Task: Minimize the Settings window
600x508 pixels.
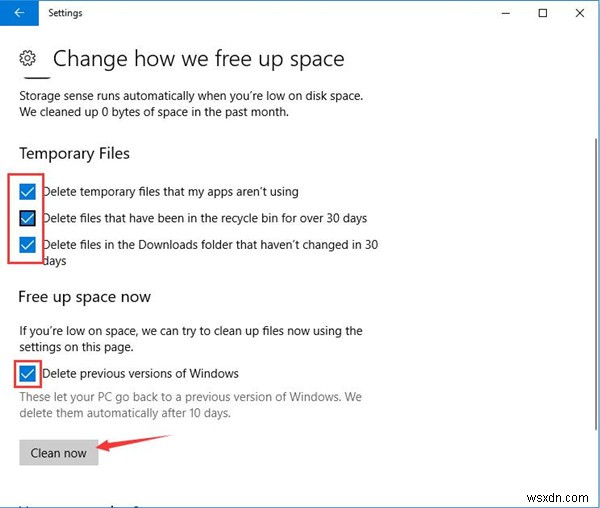Action: coord(505,13)
